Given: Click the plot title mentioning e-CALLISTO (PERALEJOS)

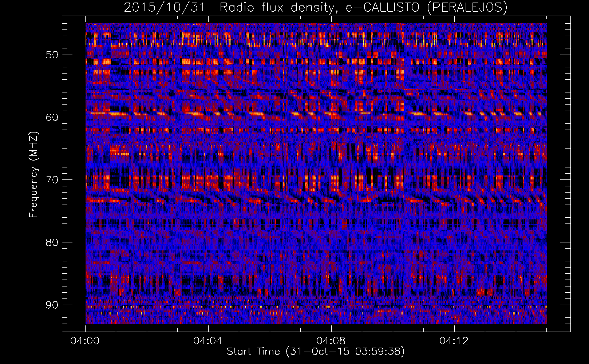Looking at the screenshot, I should pos(316,7).
